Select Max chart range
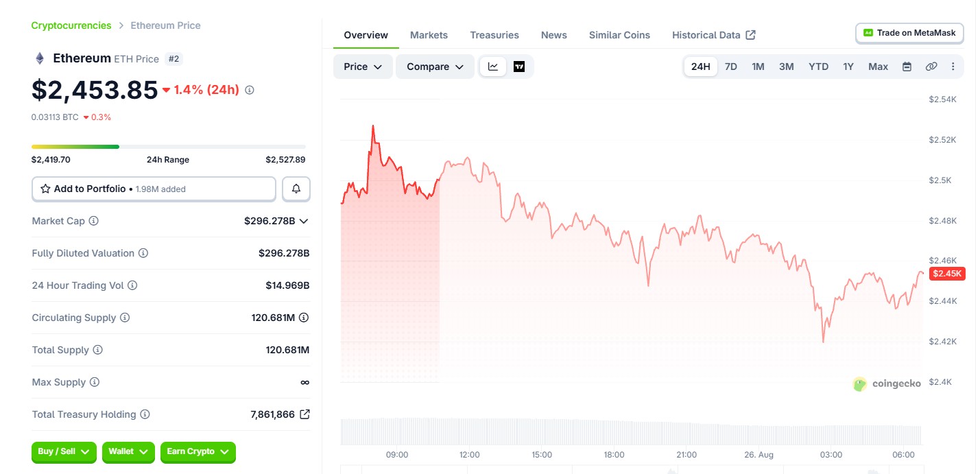Image resolution: width=980 pixels, height=474 pixels. (879, 67)
